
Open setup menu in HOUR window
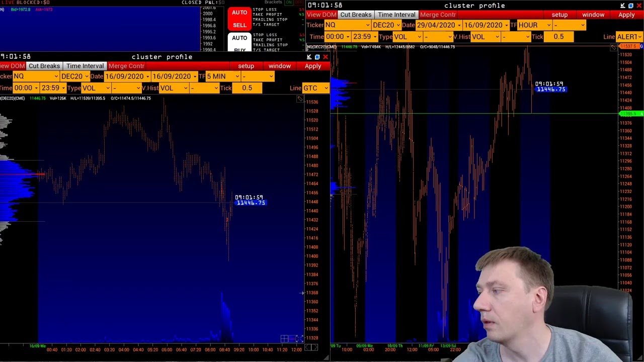pos(559,15)
